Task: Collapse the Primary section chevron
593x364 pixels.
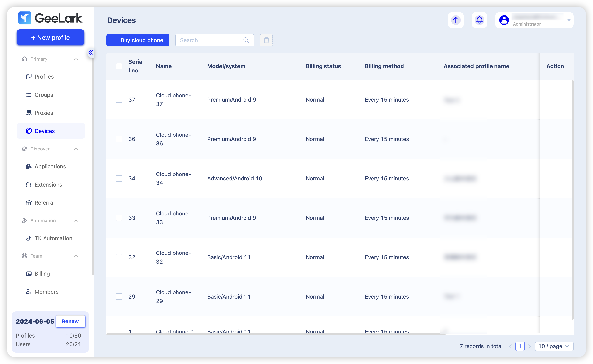Action: pos(76,59)
